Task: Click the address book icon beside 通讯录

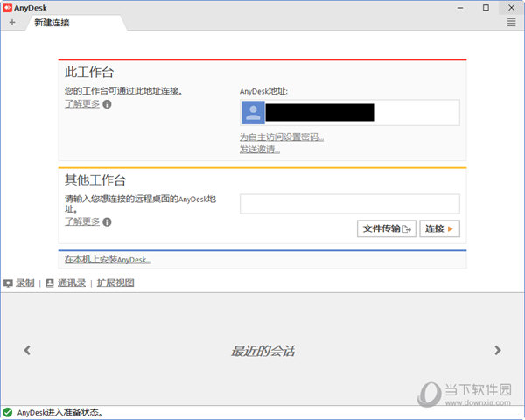Action: (x=50, y=283)
